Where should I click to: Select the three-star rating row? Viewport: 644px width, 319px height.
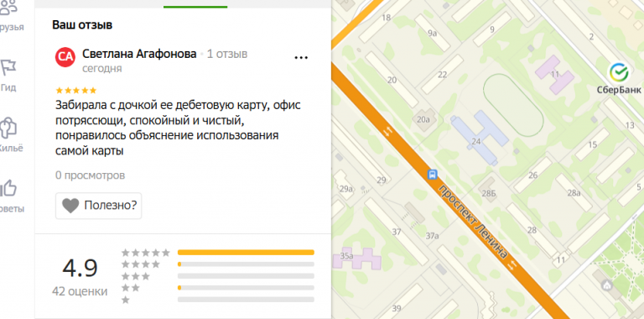coord(218,276)
